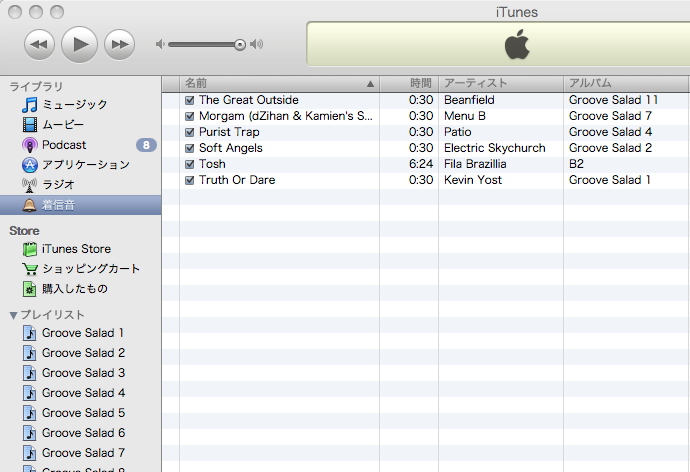Image resolution: width=690 pixels, height=472 pixels.
Task: Select Groove Salad 5 playlist icon
Action: (x=29, y=413)
